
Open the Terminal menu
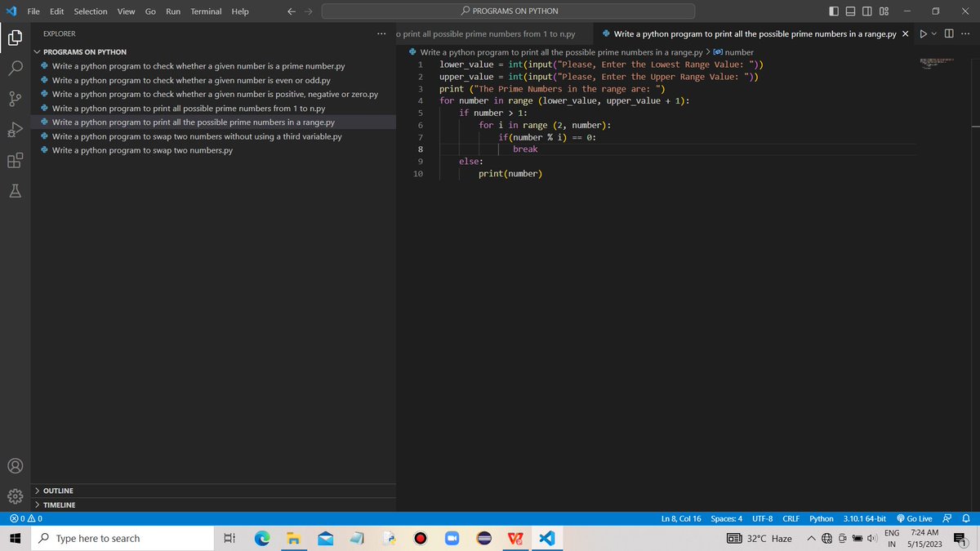click(206, 11)
